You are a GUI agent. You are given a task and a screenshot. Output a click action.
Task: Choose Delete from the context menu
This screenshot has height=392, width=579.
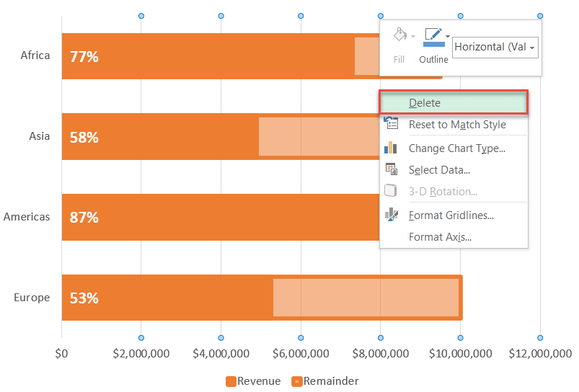(454, 102)
